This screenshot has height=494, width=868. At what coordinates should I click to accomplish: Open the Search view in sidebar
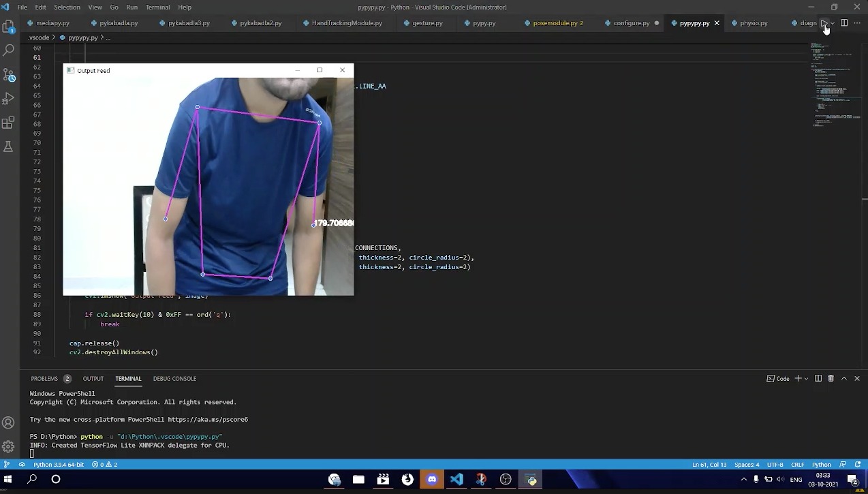[9, 50]
